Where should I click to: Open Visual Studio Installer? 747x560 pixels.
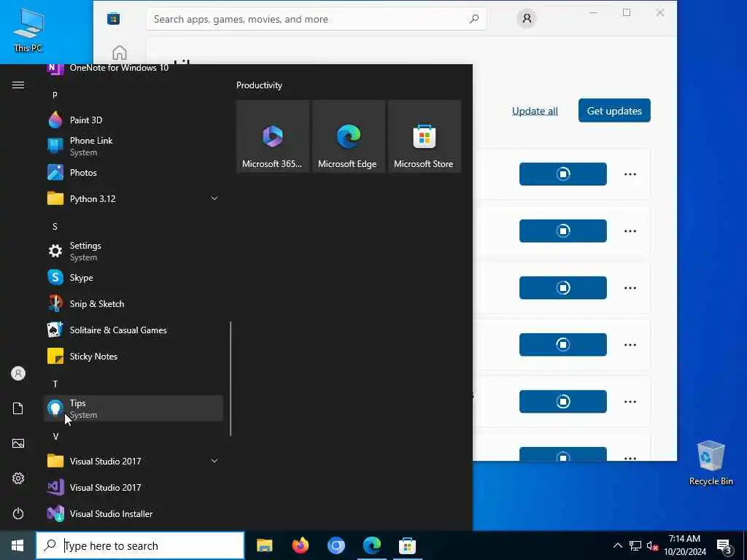pyautogui.click(x=133, y=514)
